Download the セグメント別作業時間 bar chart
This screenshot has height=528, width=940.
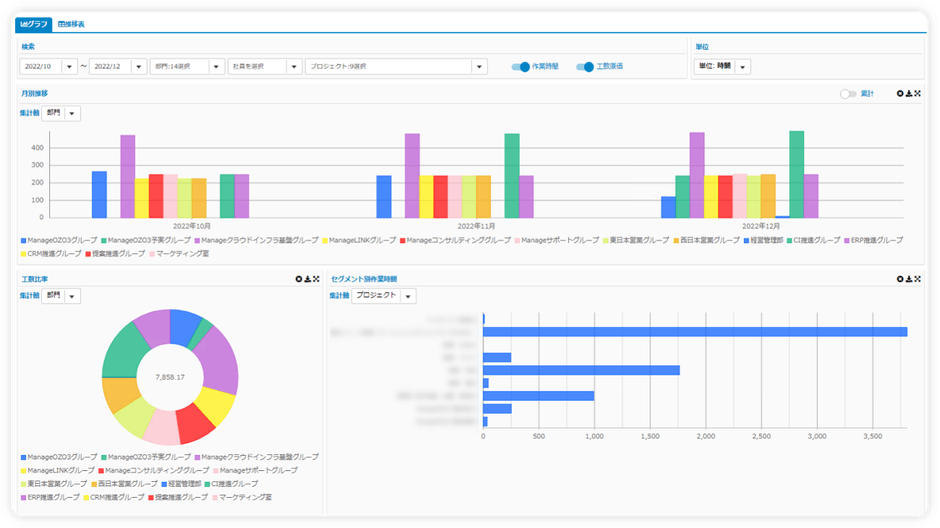[x=909, y=279]
